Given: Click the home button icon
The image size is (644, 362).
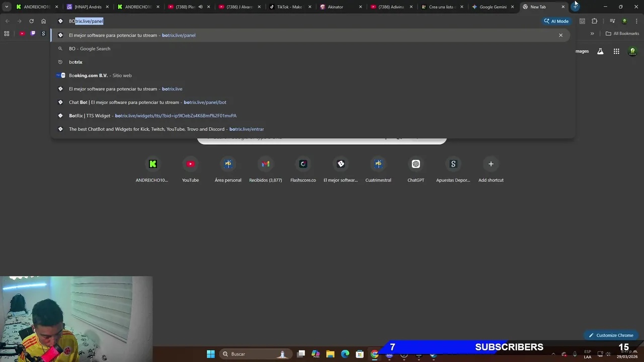Looking at the screenshot, I should (x=44, y=21).
